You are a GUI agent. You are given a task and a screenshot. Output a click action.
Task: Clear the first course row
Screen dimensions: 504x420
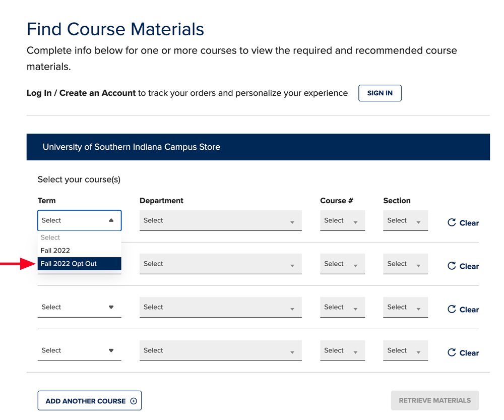coord(463,223)
